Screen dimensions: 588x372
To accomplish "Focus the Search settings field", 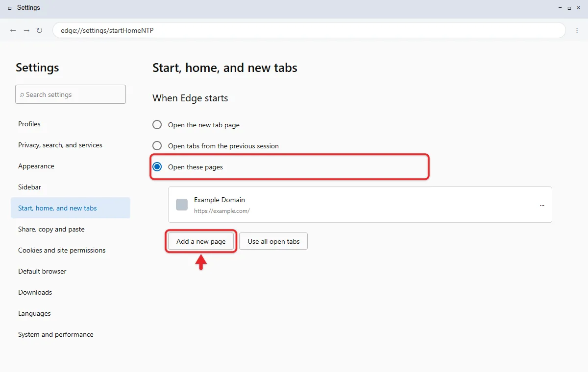I will pos(71,94).
